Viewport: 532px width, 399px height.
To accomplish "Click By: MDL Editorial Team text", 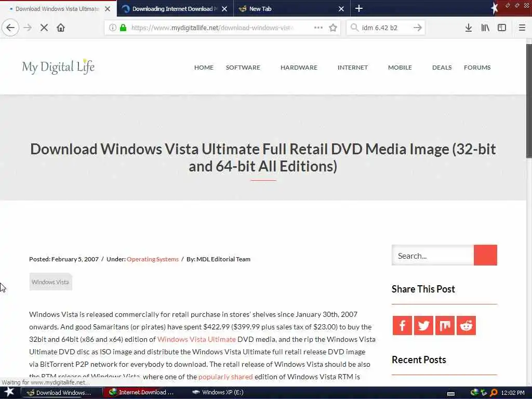I will [x=219, y=259].
